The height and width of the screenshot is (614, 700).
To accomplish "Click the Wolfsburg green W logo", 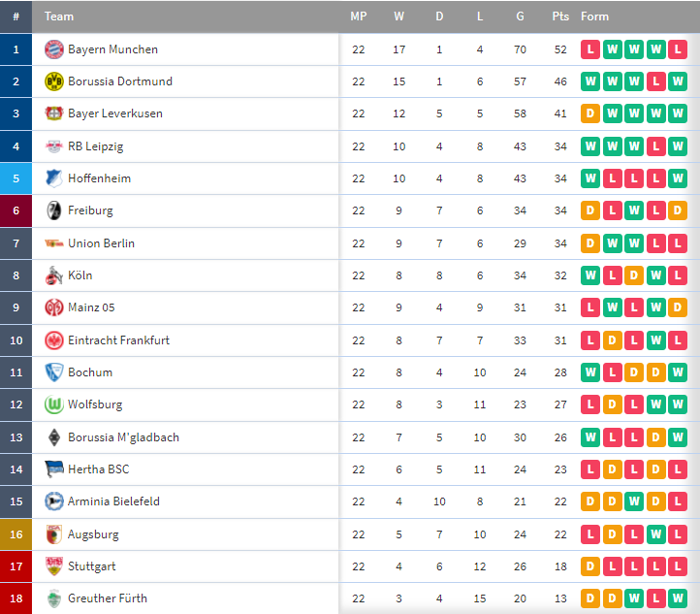I will [54, 404].
